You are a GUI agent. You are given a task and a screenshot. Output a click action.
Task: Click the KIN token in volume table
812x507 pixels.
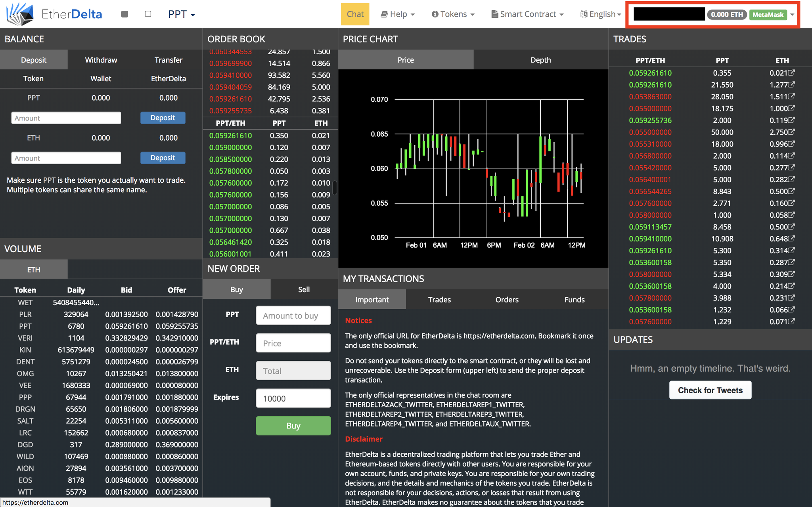coord(25,350)
